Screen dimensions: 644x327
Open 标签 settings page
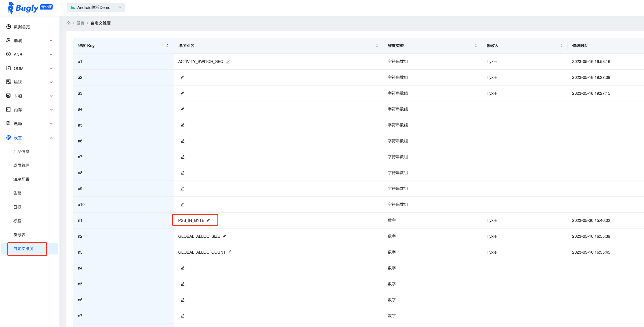(x=17, y=221)
